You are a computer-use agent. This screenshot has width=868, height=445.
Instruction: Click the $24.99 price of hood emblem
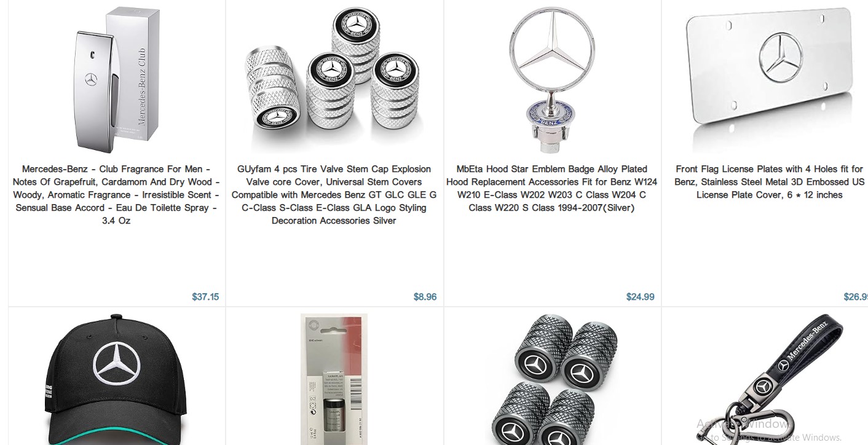pyautogui.click(x=640, y=297)
